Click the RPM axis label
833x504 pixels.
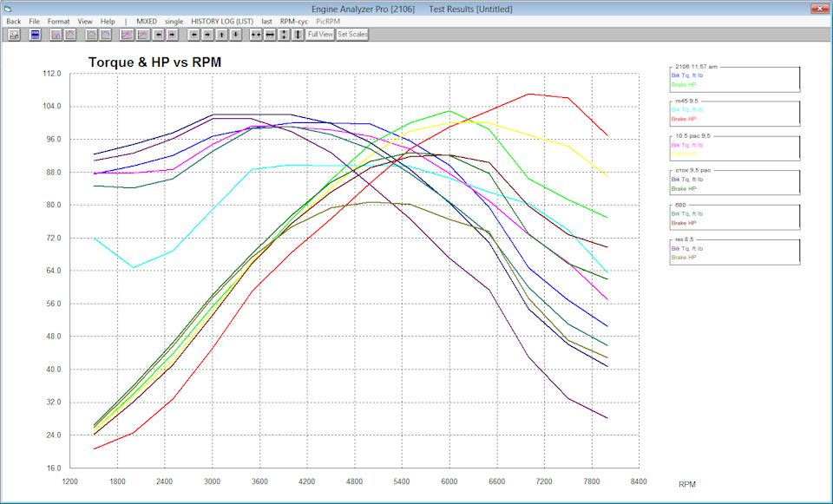pos(687,484)
